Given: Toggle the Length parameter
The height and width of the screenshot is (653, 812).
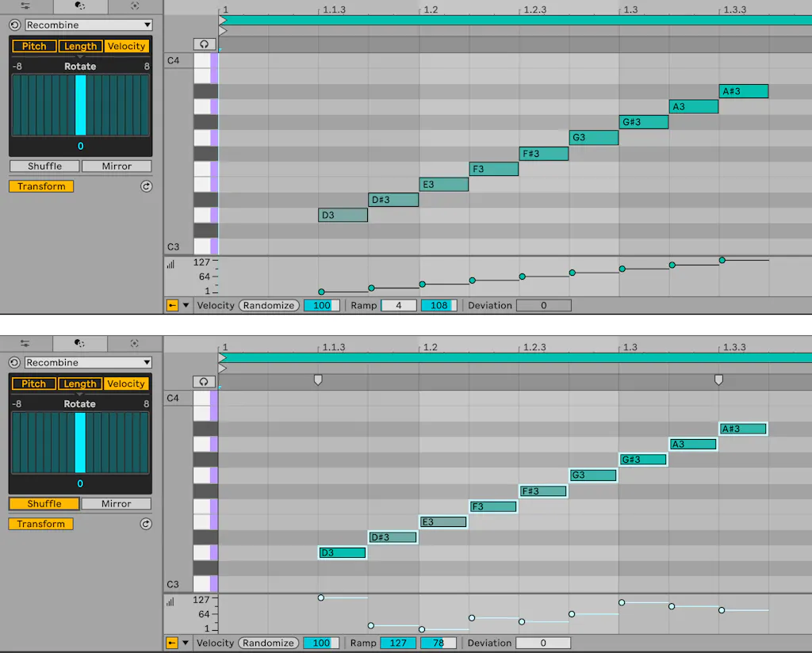Looking at the screenshot, I should pyautogui.click(x=79, y=45).
